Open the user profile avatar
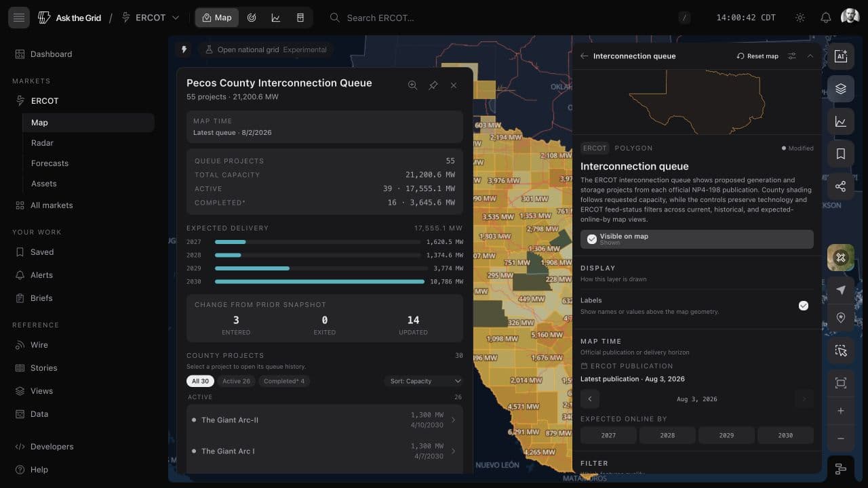 coord(850,17)
